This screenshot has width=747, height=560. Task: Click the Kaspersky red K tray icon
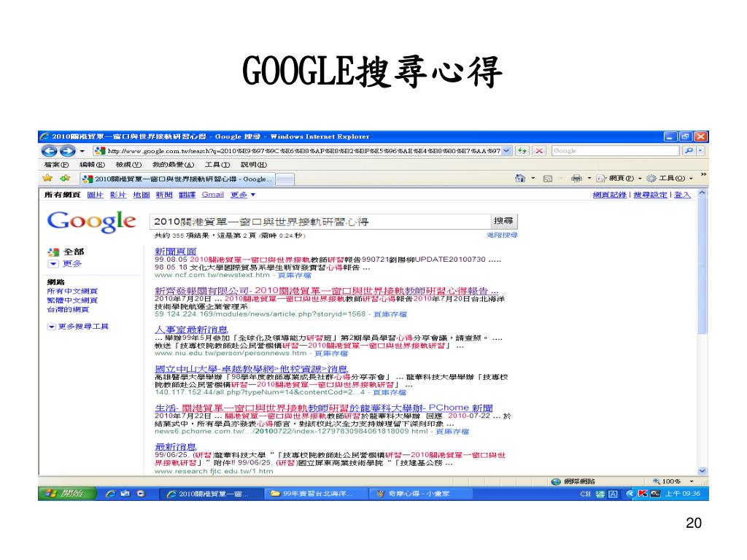pos(643,494)
